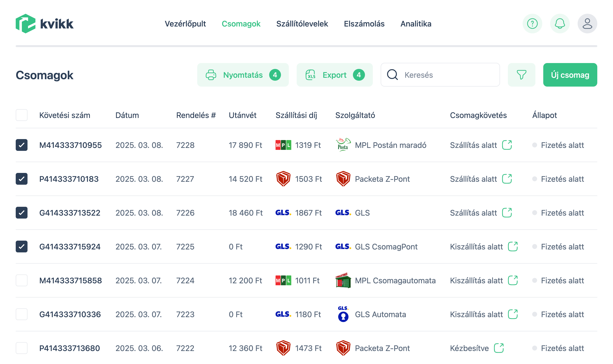Viewport: 613px width, 364px height.
Task: Click the Packeta Z-Pont icon in row 7227
Action: (343, 179)
